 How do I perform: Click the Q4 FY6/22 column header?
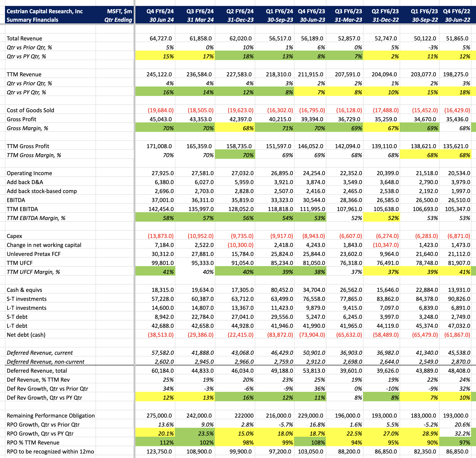(x=456, y=11)
